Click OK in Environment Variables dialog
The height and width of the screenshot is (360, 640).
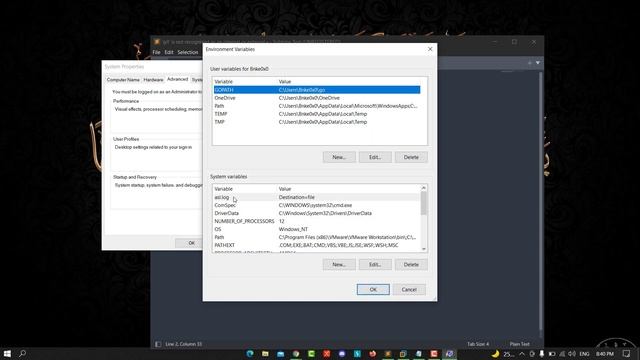tap(373, 289)
